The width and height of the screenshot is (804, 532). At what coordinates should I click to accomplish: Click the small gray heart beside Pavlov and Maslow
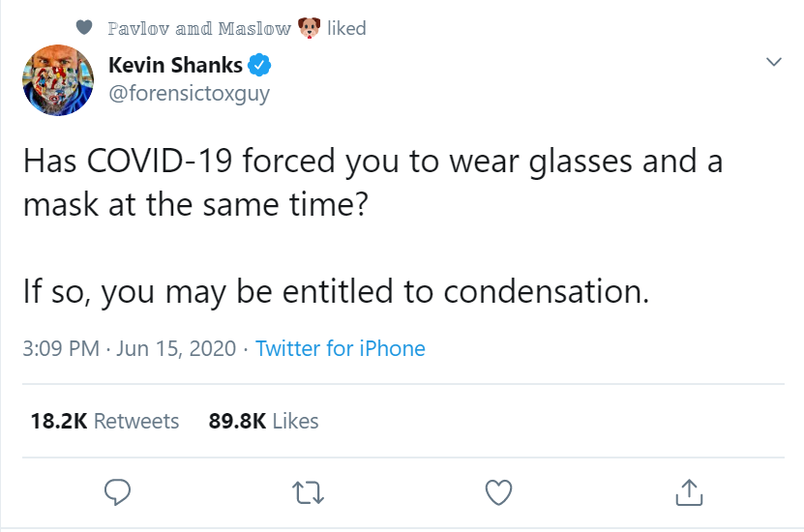(84, 28)
